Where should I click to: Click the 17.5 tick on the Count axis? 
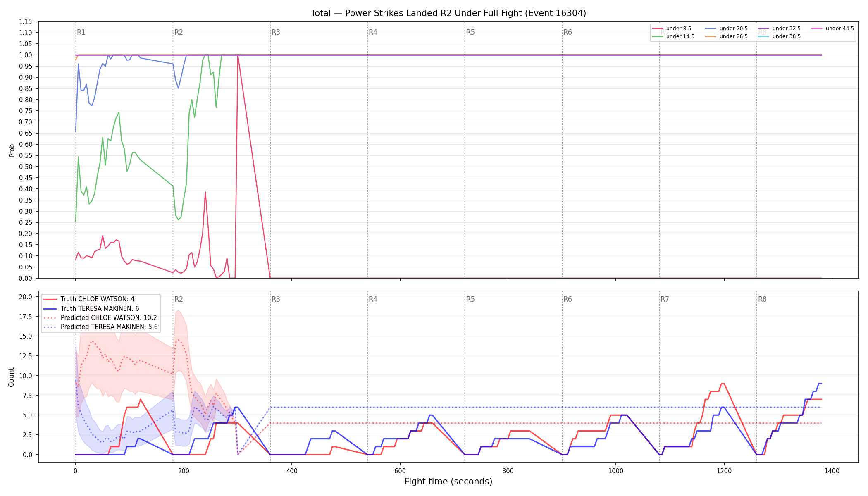(26, 317)
